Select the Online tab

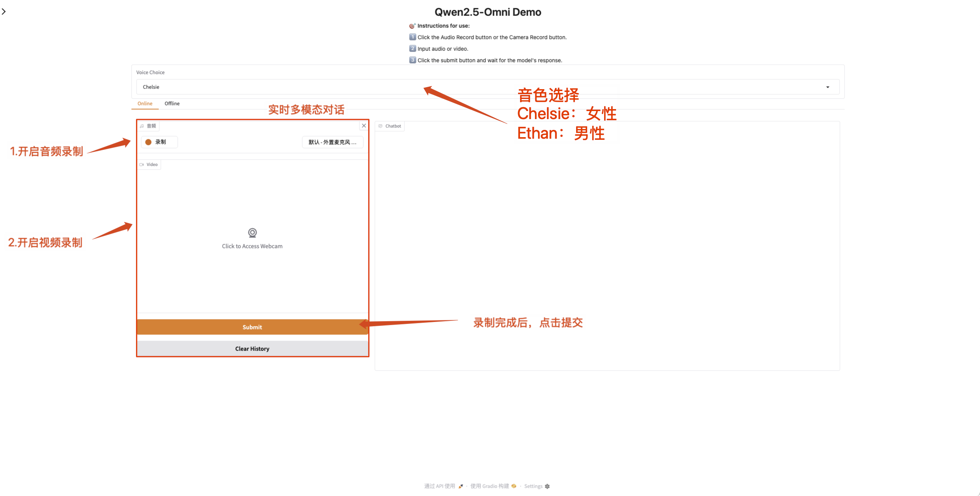click(145, 103)
